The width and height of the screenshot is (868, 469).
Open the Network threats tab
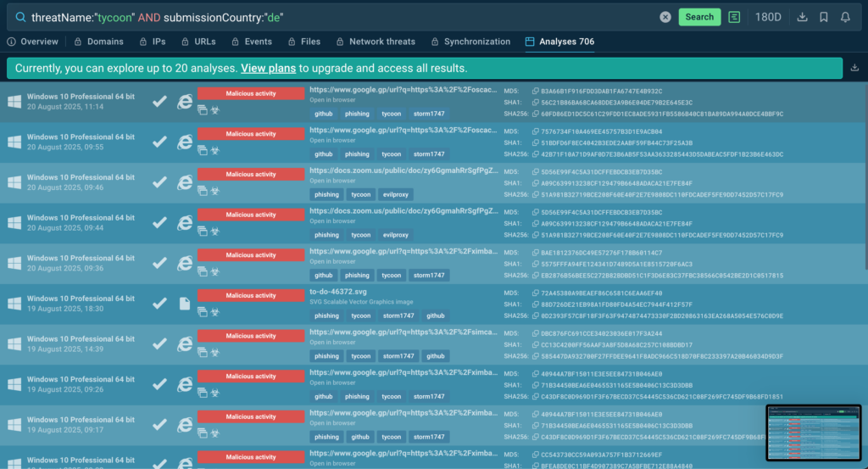(x=376, y=42)
